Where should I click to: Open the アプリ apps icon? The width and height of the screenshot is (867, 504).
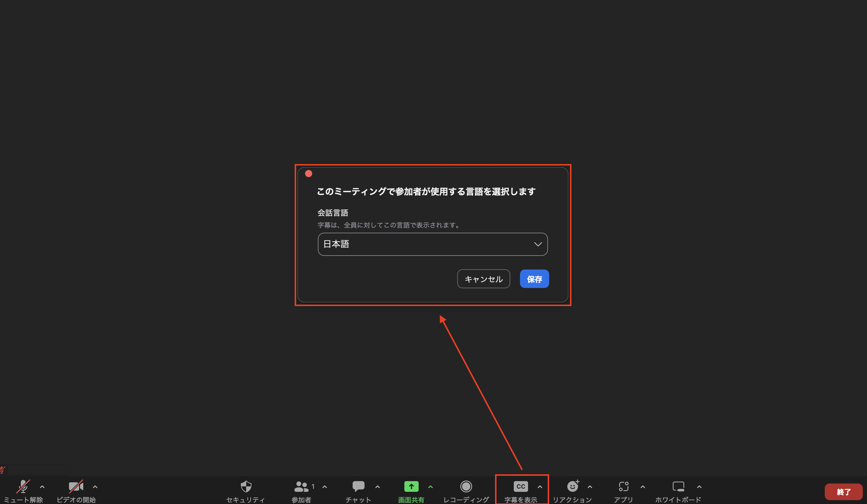623,487
